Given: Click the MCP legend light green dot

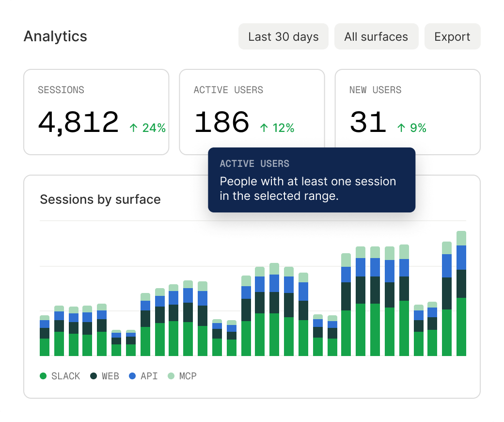Looking at the screenshot, I should click(x=171, y=376).
